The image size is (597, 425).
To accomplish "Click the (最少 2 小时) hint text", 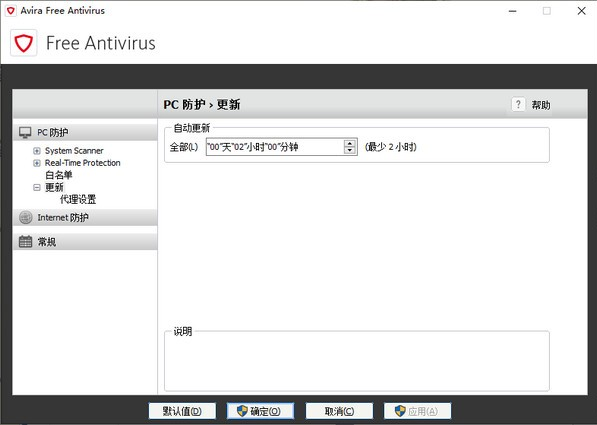I will click(x=391, y=147).
